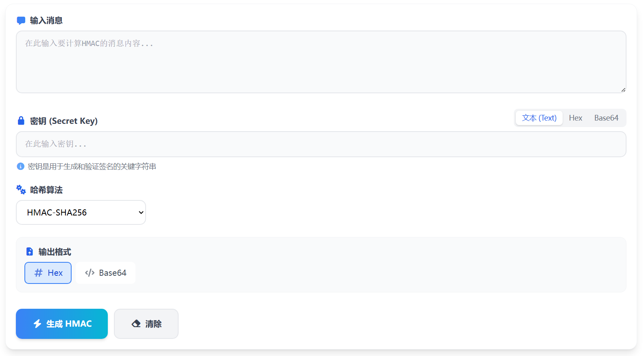Image resolution: width=644 pixels, height=356 pixels.
Task: Click the speech bubble icon beside 输入消息
Action: (x=21, y=20)
